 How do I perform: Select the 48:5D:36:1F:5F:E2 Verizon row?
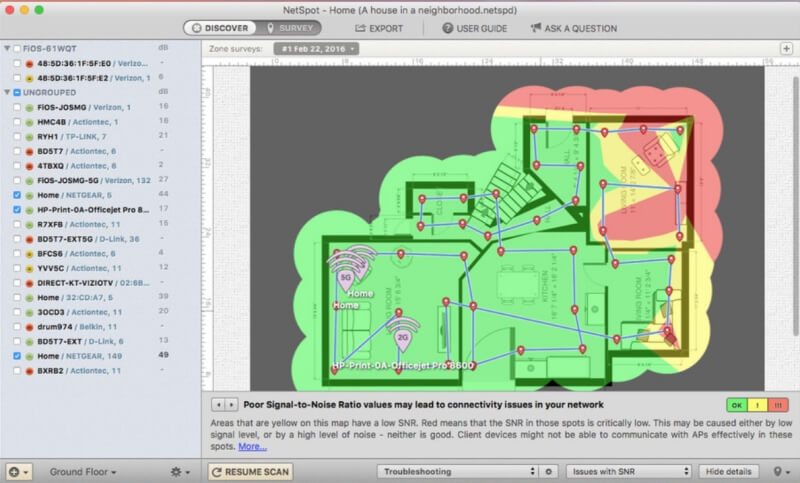[x=101, y=78]
